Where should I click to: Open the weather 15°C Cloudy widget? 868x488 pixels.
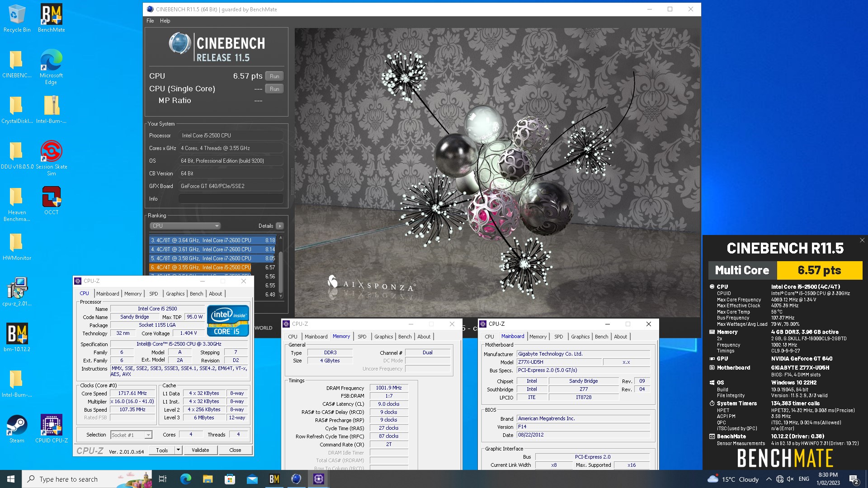[x=733, y=479]
